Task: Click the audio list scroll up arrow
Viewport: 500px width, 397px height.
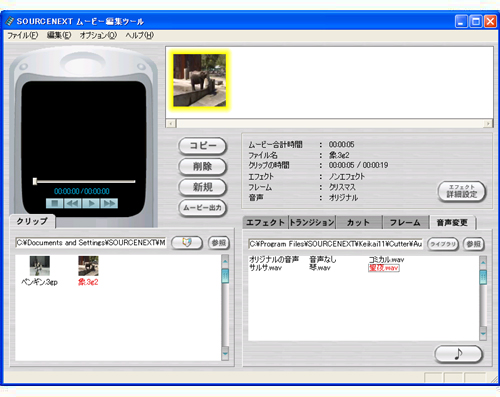Action: (483, 262)
